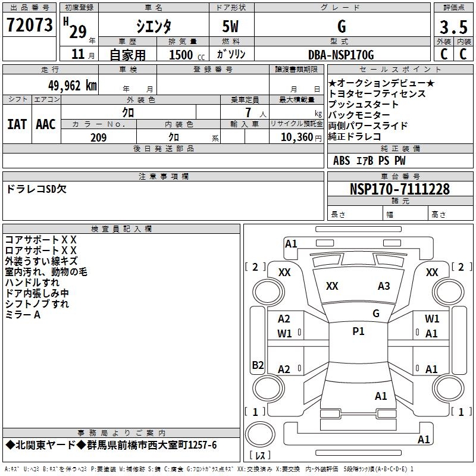Click the air conditioner value AAC
This screenshot has width=476, height=476.
tap(46, 124)
